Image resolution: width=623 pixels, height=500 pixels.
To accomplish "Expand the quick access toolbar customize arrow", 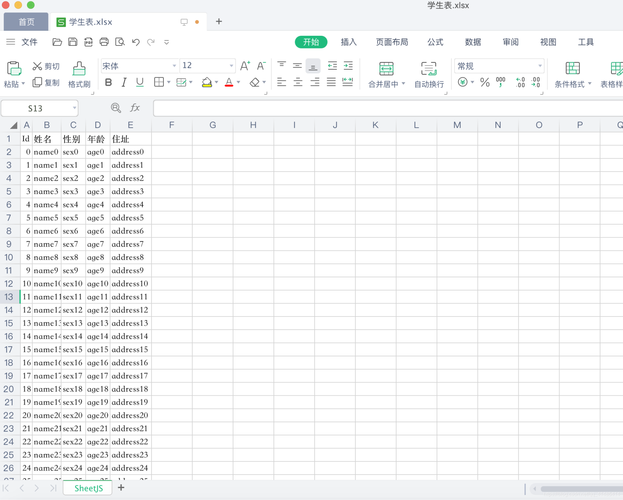I will coord(166,42).
